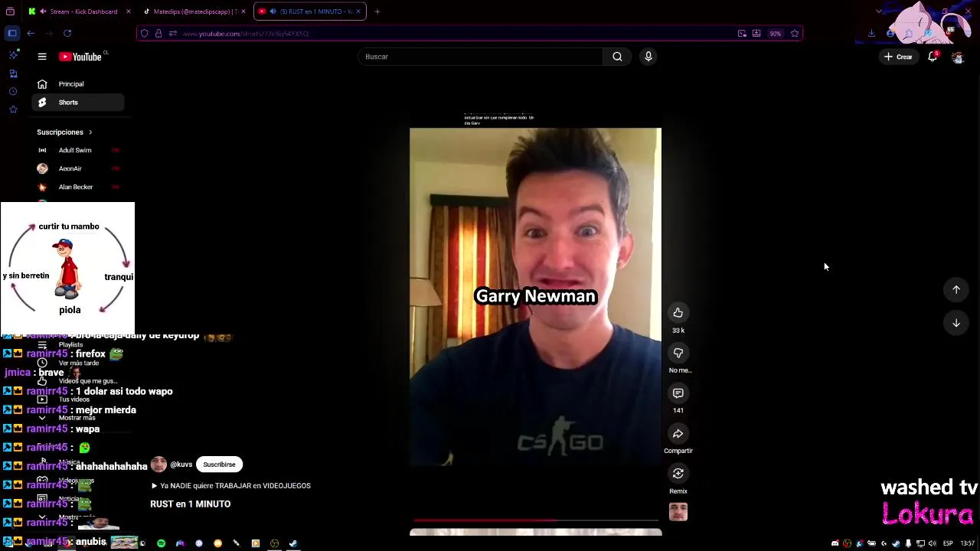Open Spotify from the taskbar

click(161, 543)
